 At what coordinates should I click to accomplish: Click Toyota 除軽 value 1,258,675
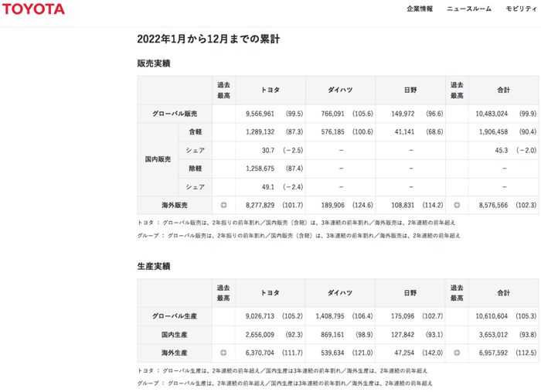260,169
